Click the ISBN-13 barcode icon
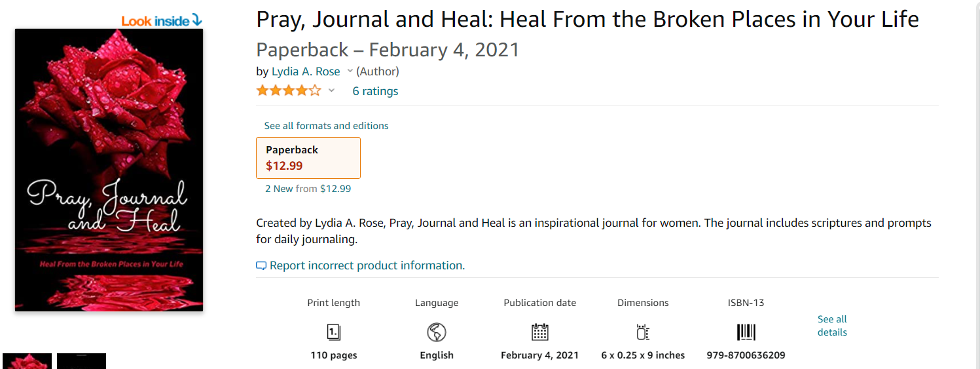The height and width of the screenshot is (369, 980). click(746, 332)
